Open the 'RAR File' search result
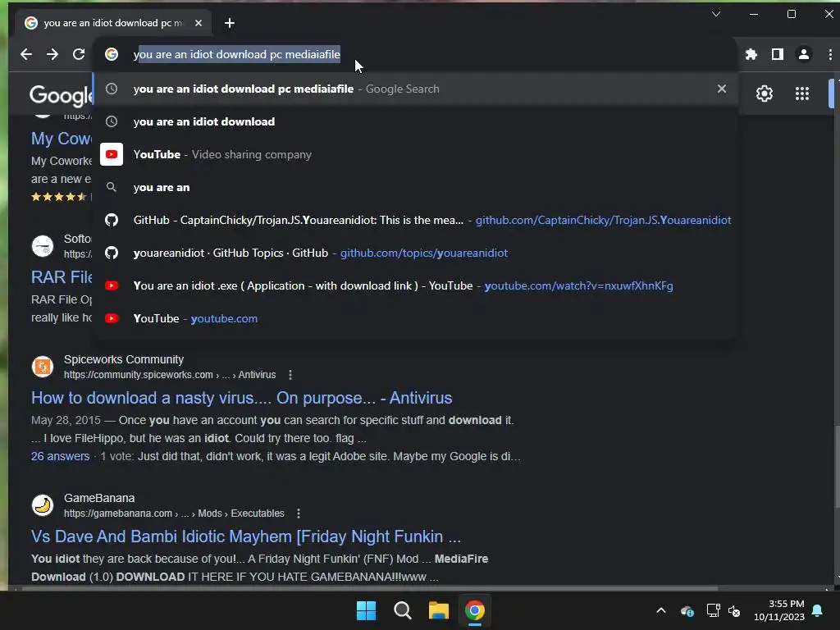Screen dimensions: 840x630 (x=62, y=277)
